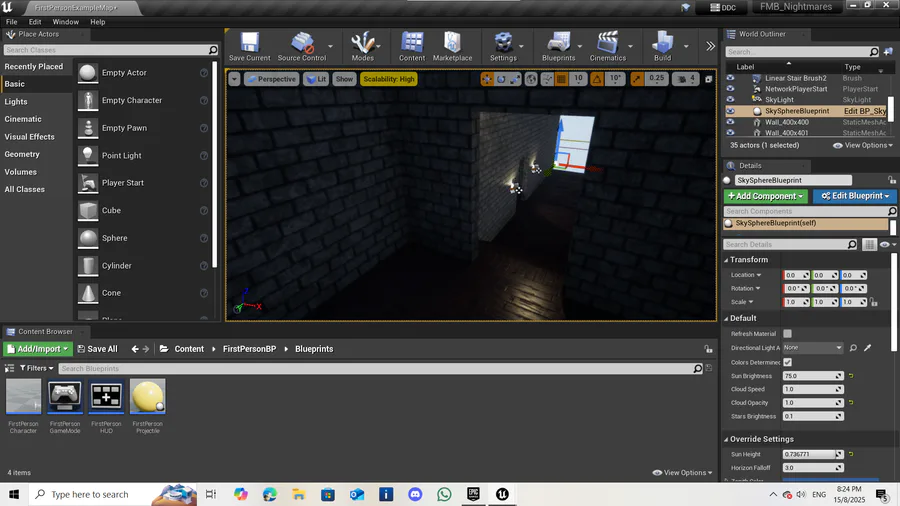Image resolution: width=900 pixels, height=506 pixels.
Task: Select the translate gizmo mode in viewport
Action: (487, 79)
